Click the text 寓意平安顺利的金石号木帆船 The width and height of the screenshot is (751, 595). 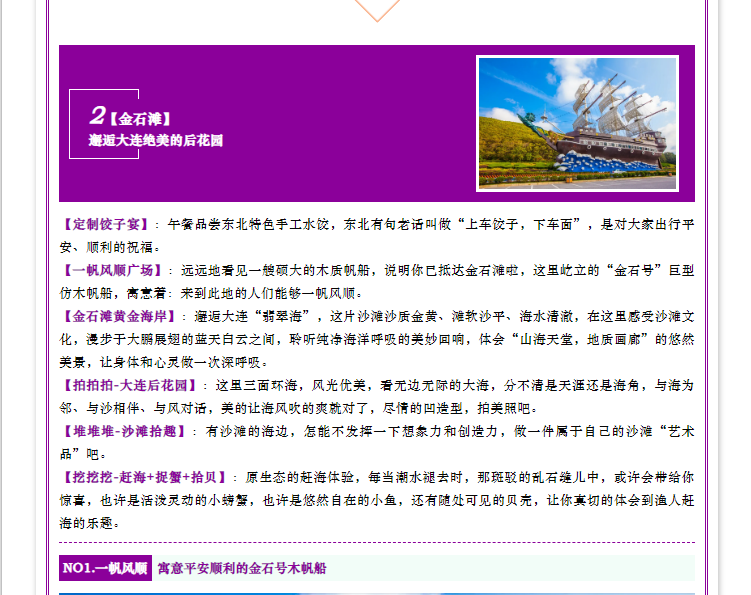click(x=242, y=569)
